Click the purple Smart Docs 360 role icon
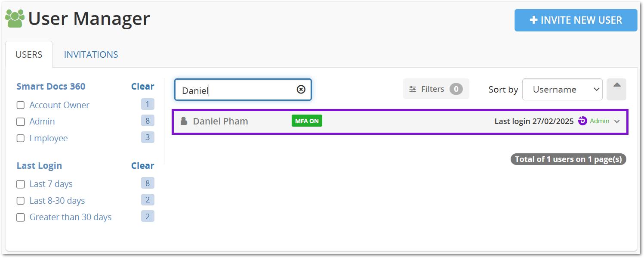The height and width of the screenshot is (258, 644). click(582, 121)
